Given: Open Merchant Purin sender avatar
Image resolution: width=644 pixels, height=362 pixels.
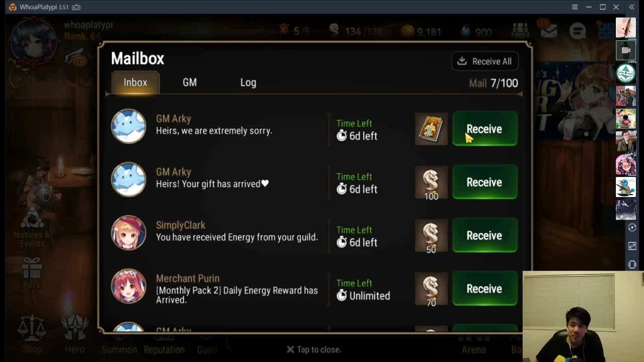Looking at the screenshot, I should coord(128,286).
